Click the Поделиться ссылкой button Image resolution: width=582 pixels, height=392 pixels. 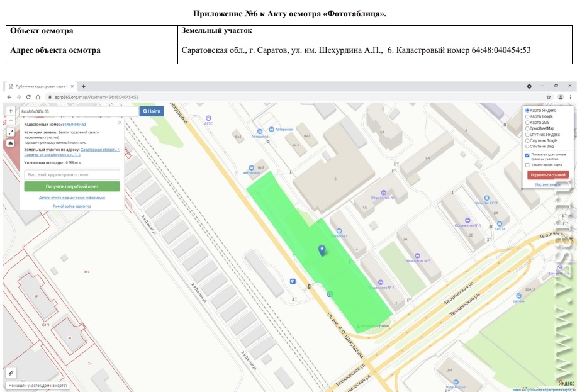pos(548,174)
